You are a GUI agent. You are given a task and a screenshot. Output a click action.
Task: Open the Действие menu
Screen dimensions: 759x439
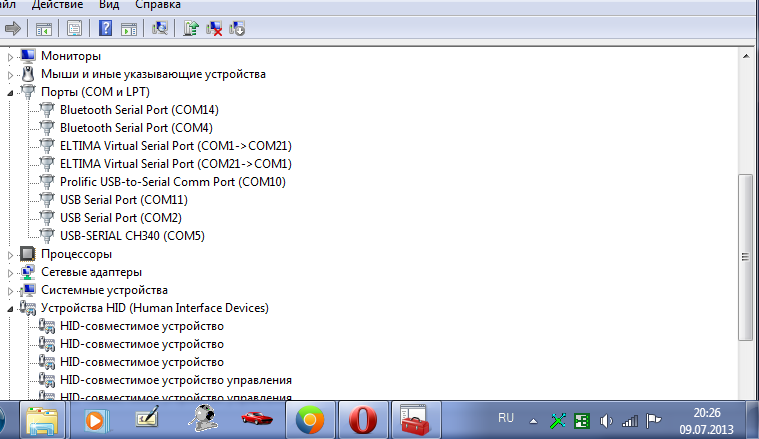tap(57, 5)
